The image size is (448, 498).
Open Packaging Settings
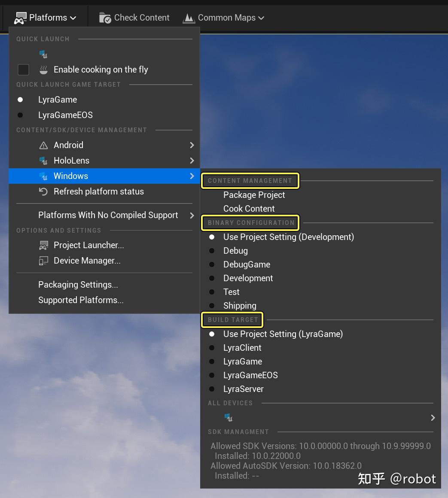pyautogui.click(x=78, y=285)
